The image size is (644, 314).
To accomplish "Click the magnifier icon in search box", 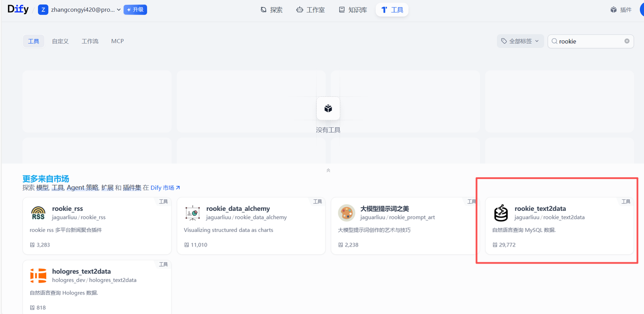I will click(554, 41).
